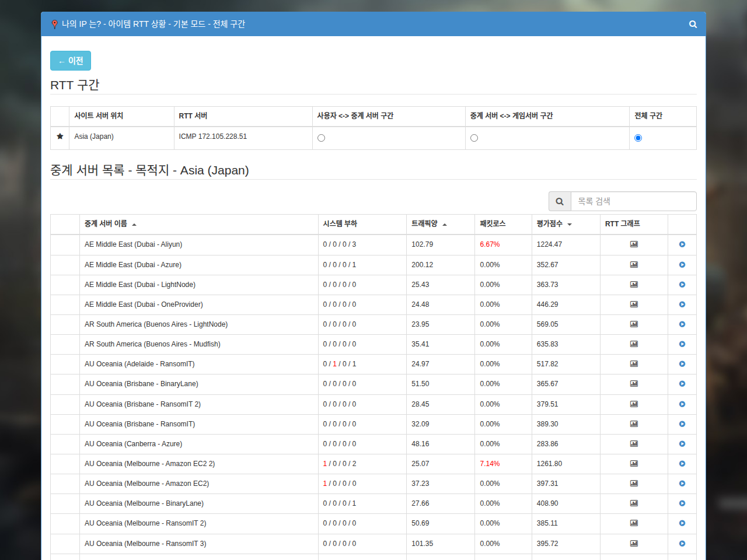The image size is (747, 560).
Task: Focus the 목록 검색 search field
Action: pyautogui.click(x=633, y=201)
